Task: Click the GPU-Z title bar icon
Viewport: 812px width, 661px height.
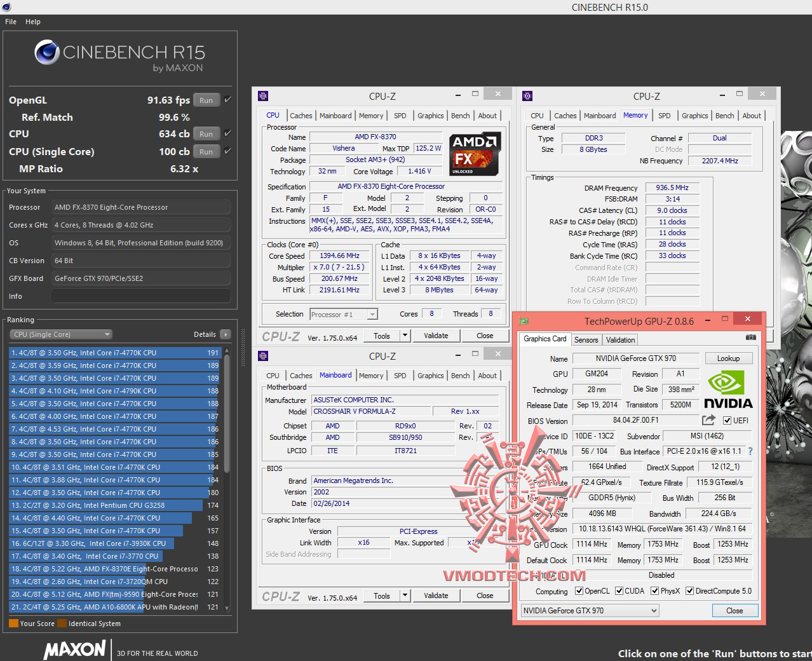Action: (524, 321)
